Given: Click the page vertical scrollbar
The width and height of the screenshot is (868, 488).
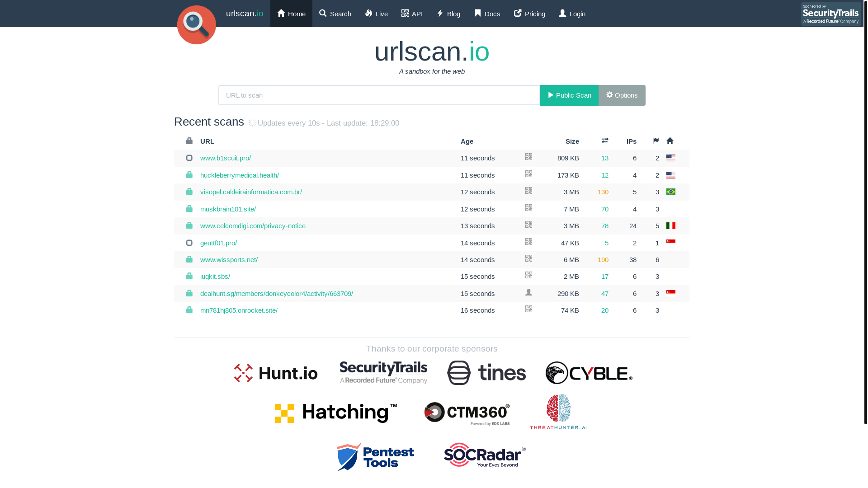Looking at the screenshot, I should click(866, 212).
